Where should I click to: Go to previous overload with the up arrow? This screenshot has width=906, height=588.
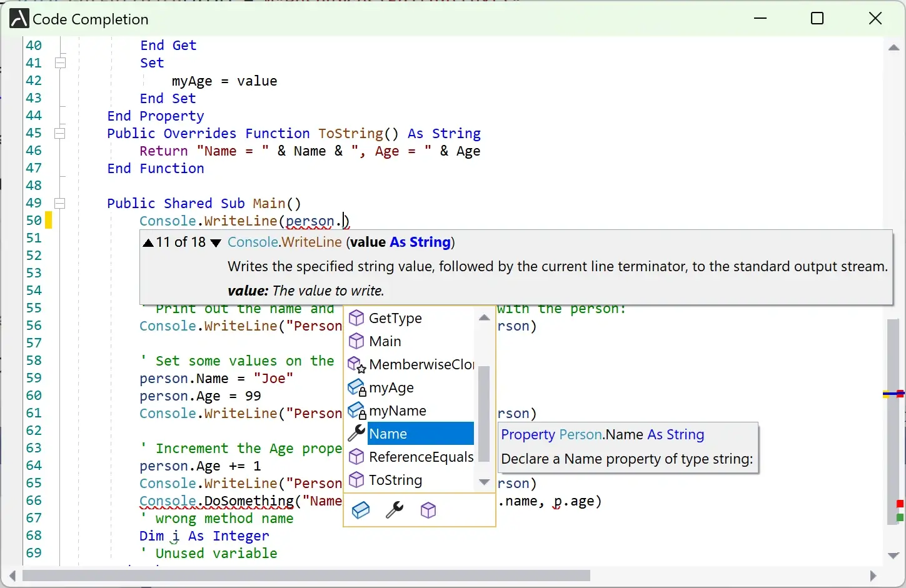148,242
